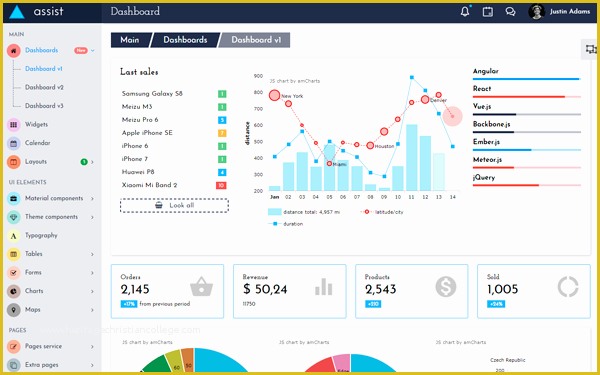Click the Look all button
600x375 pixels.
pos(174,205)
